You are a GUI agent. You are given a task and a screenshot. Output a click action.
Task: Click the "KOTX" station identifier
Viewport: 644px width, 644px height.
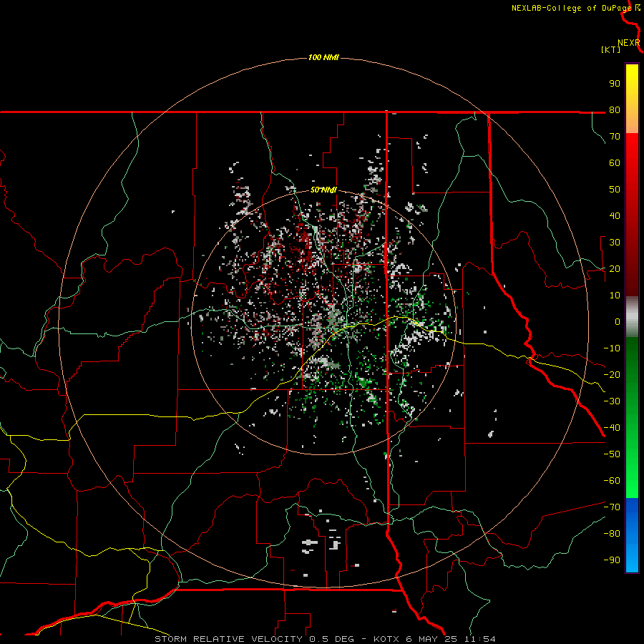386,639
